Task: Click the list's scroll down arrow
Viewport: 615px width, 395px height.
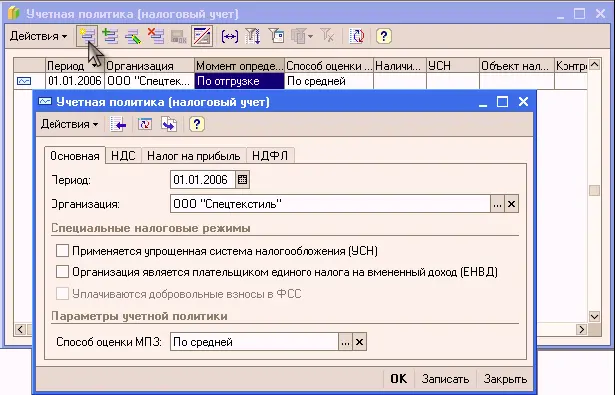Action: [x=595, y=316]
